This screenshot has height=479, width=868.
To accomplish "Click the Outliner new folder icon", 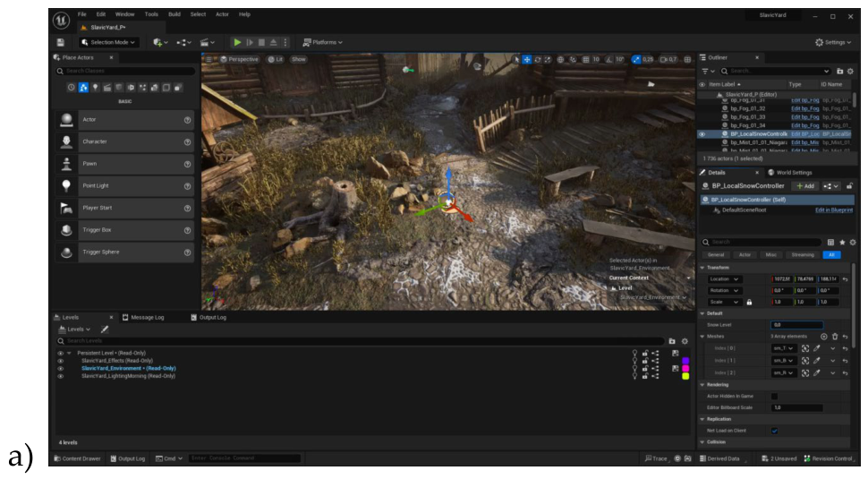I will click(x=839, y=71).
